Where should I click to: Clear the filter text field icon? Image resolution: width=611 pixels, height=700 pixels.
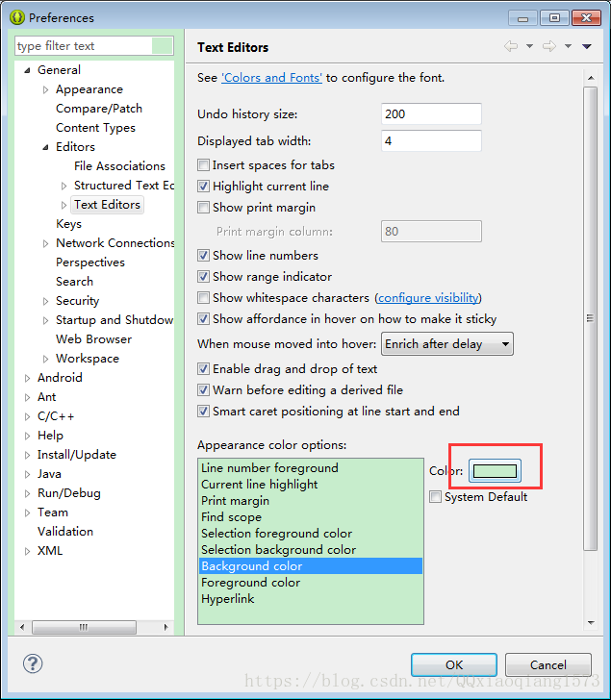162,46
